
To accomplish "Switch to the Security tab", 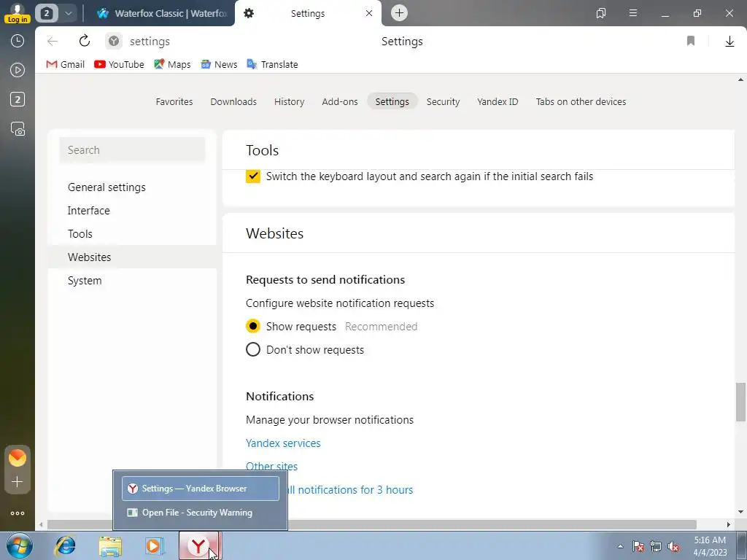I will pos(443,101).
